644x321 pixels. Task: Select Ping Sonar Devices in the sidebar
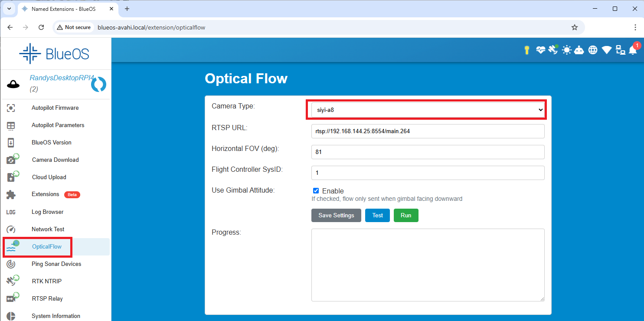56,264
